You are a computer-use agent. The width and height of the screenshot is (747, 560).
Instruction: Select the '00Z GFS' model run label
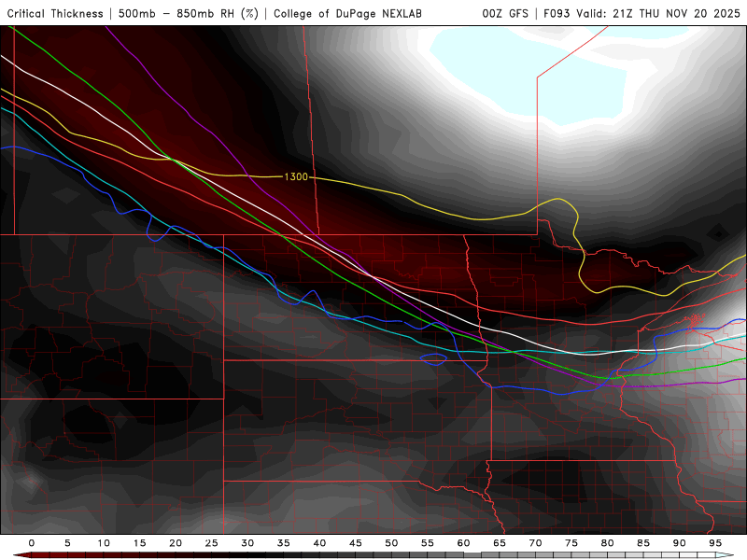[505, 13]
